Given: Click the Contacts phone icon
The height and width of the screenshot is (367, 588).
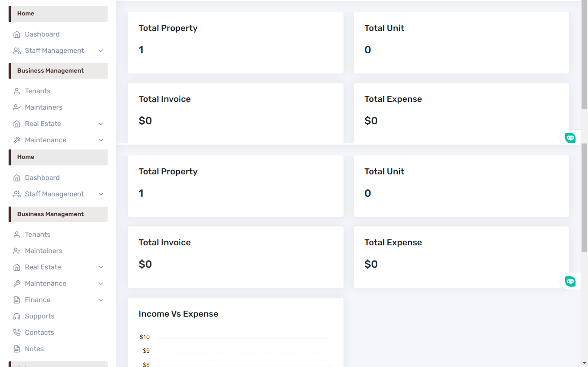Looking at the screenshot, I should pyautogui.click(x=17, y=332).
